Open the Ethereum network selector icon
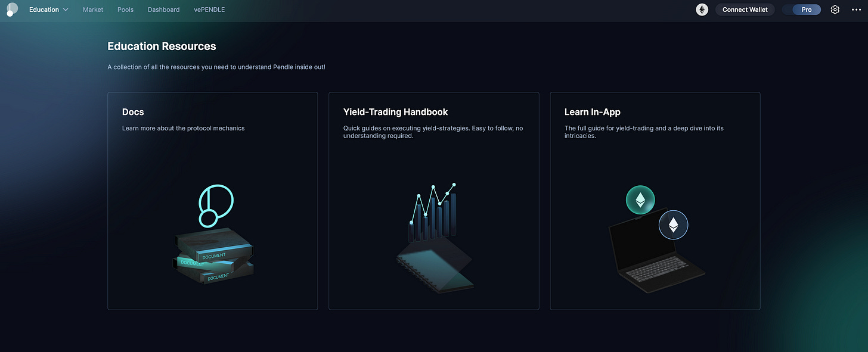The image size is (868, 352). (x=702, y=10)
